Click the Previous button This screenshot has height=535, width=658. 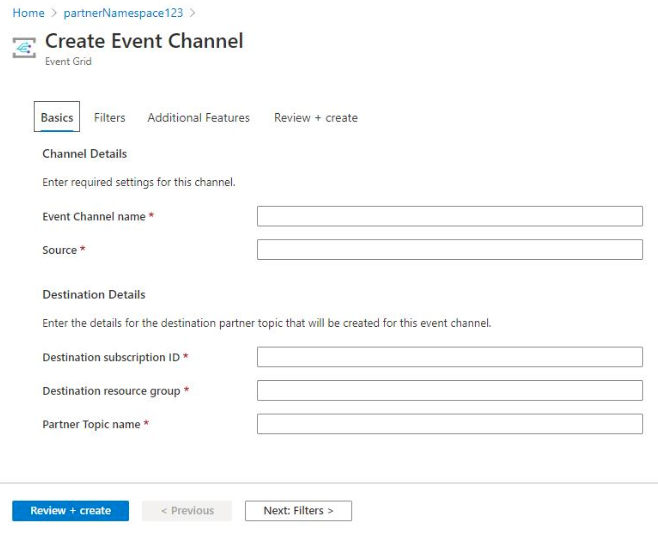click(187, 511)
